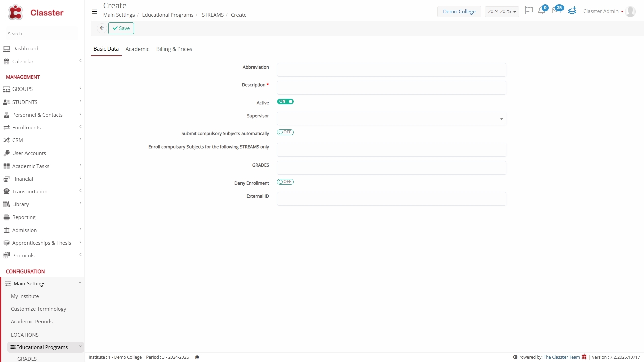Click the Admission building icon
Screen dimensions: 644x362
[6, 230]
